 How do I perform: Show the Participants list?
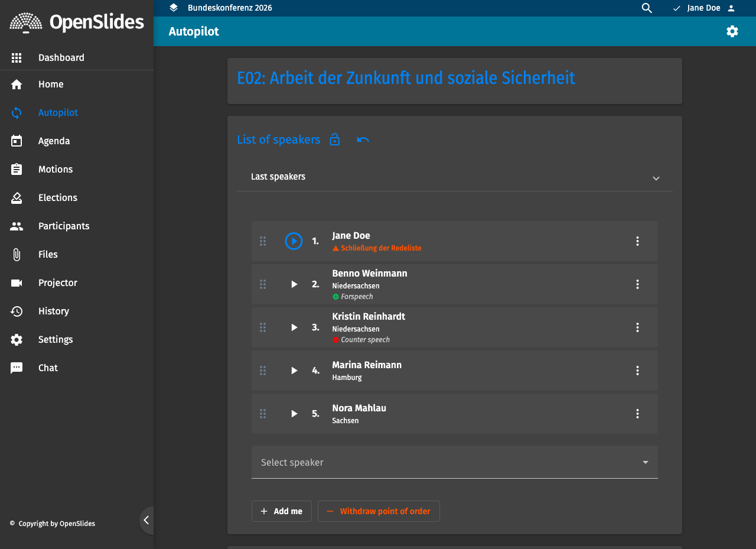pos(77,226)
